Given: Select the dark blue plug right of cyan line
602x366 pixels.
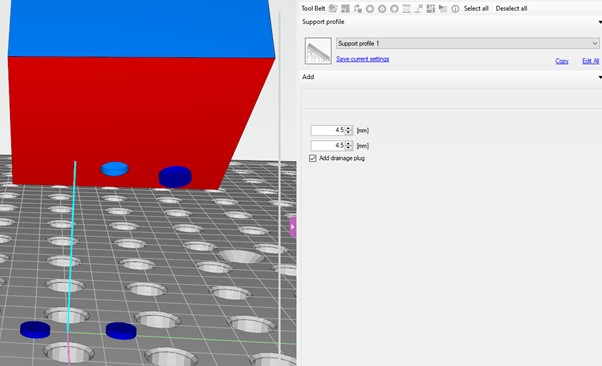Looking at the screenshot, I should [x=121, y=331].
